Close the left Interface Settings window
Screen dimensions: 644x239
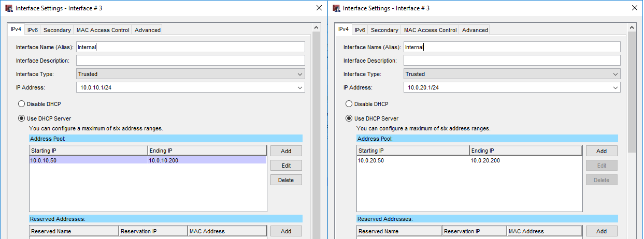319,8
